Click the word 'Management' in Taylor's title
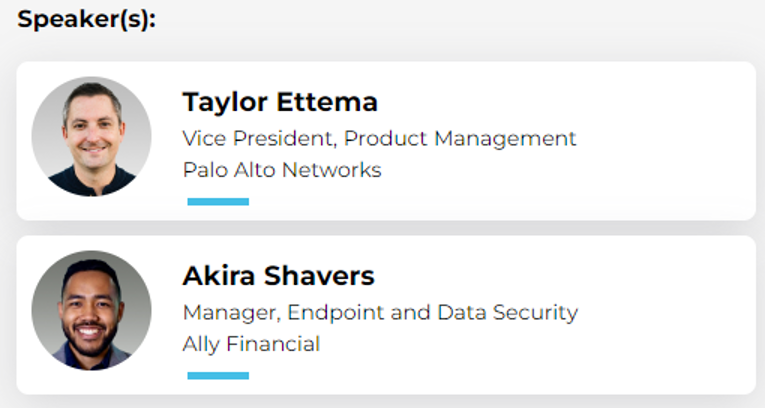This screenshot has width=766, height=408. coord(505,139)
